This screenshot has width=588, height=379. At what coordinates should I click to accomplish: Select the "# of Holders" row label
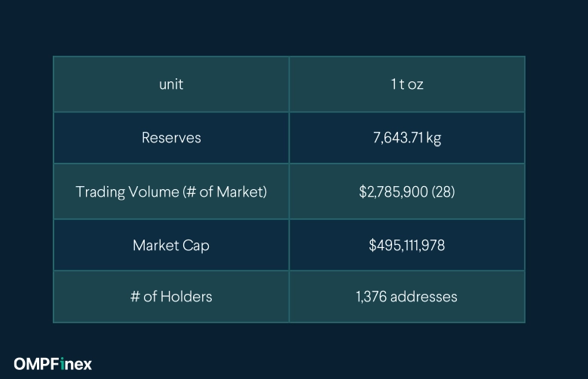pos(171,297)
